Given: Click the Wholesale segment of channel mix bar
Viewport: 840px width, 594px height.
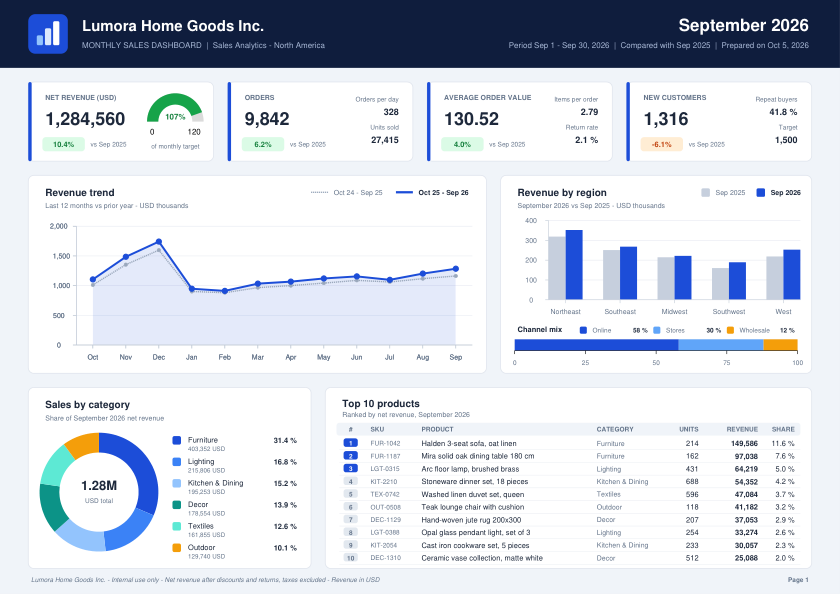Looking at the screenshot, I should [x=781, y=345].
